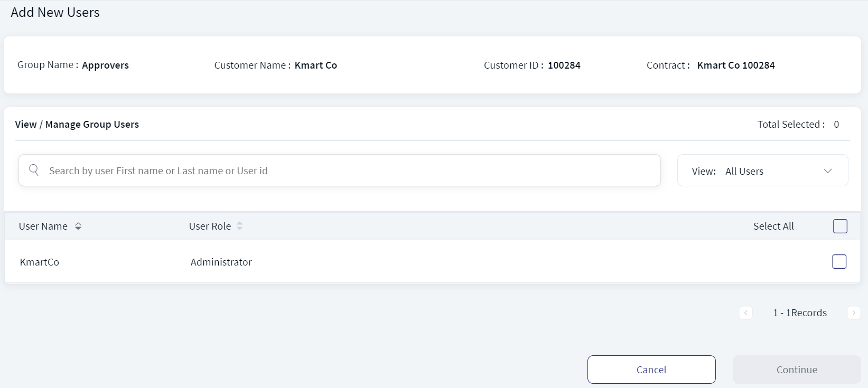
Task: Tick the Select All checkbox
Action: click(840, 226)
